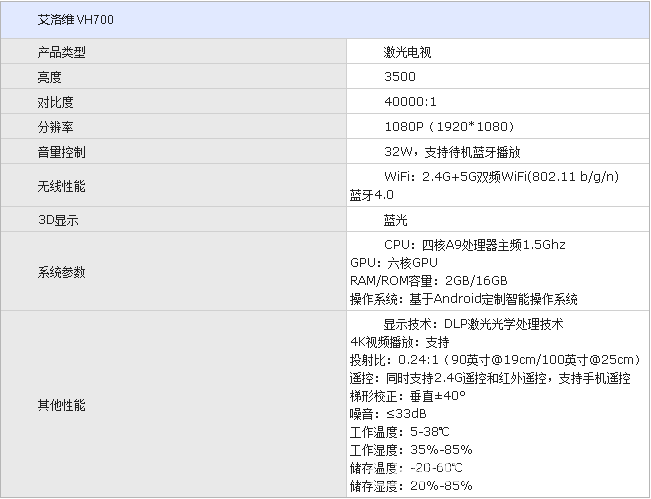Click the 激光电视 value

[x=407, y=52]
